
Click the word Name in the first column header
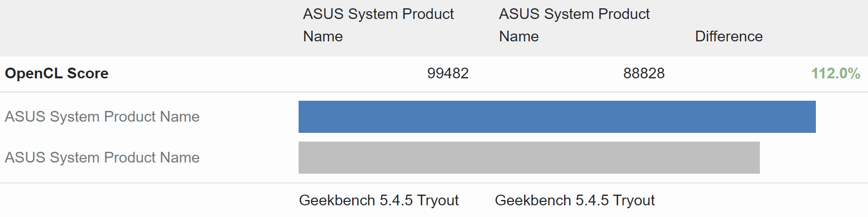pyautogui.click(x=323, y=36)
